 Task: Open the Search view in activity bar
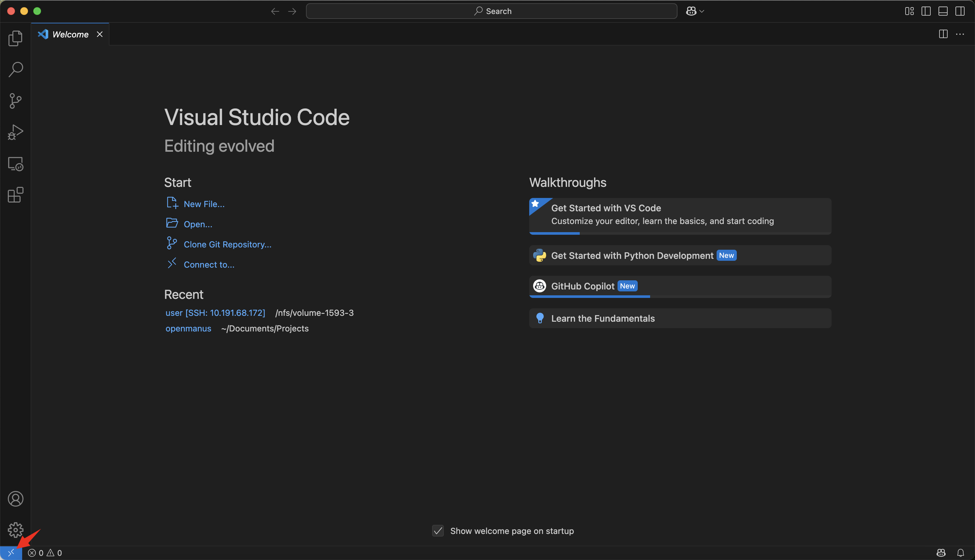[15, 70]
